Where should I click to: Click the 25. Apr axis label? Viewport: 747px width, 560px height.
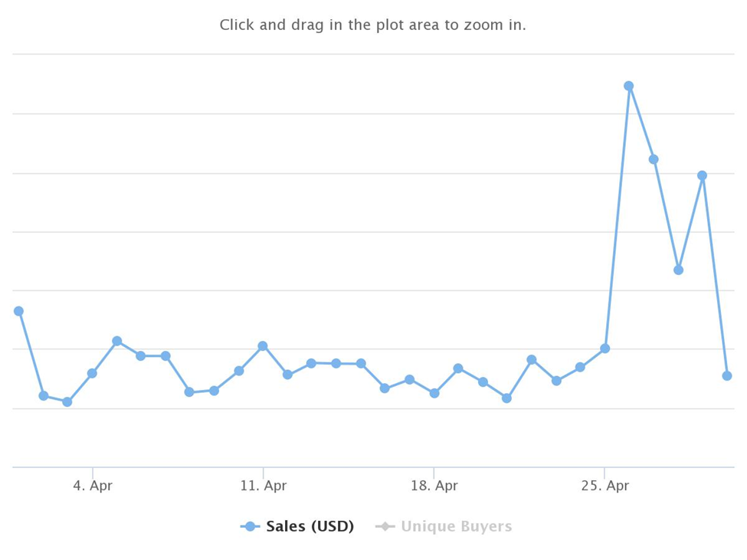click(605, 486)
